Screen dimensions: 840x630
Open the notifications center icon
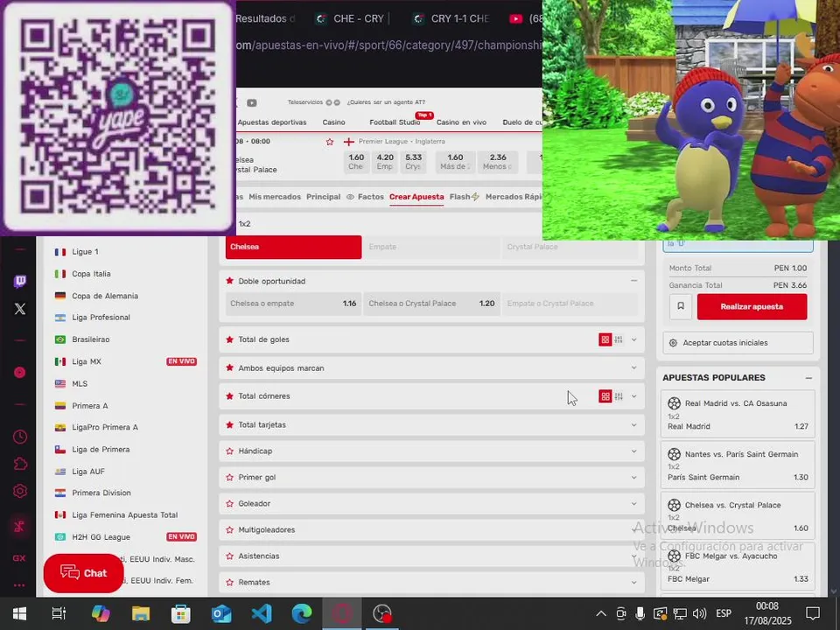[813, 613]
